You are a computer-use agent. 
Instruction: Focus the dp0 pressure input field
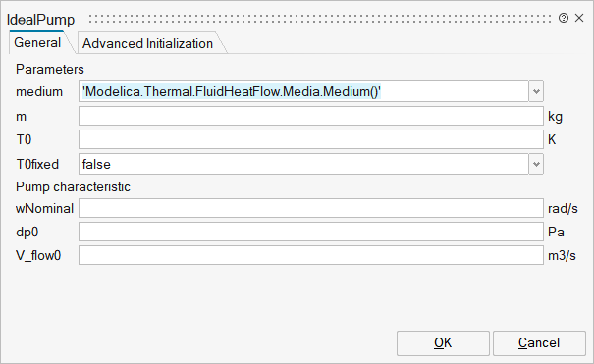[311, 232]
